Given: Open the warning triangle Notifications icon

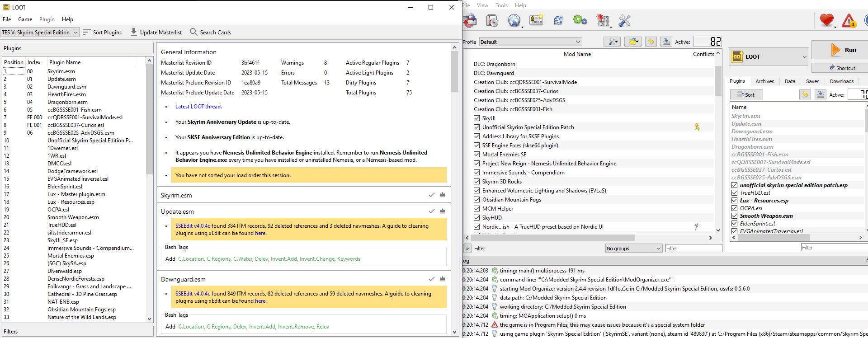Looking at the screenshot, I should click(849, 20).
